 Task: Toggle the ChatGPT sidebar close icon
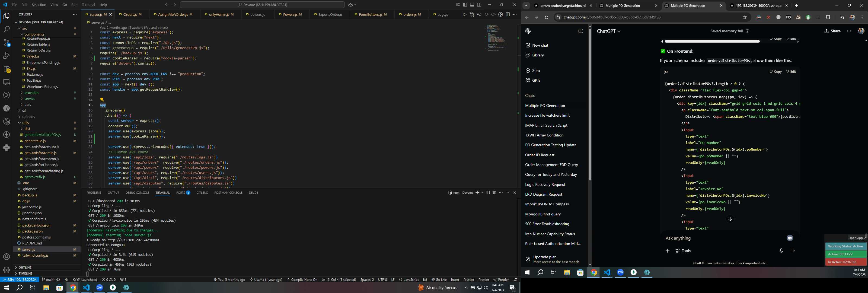click(580, 31)
